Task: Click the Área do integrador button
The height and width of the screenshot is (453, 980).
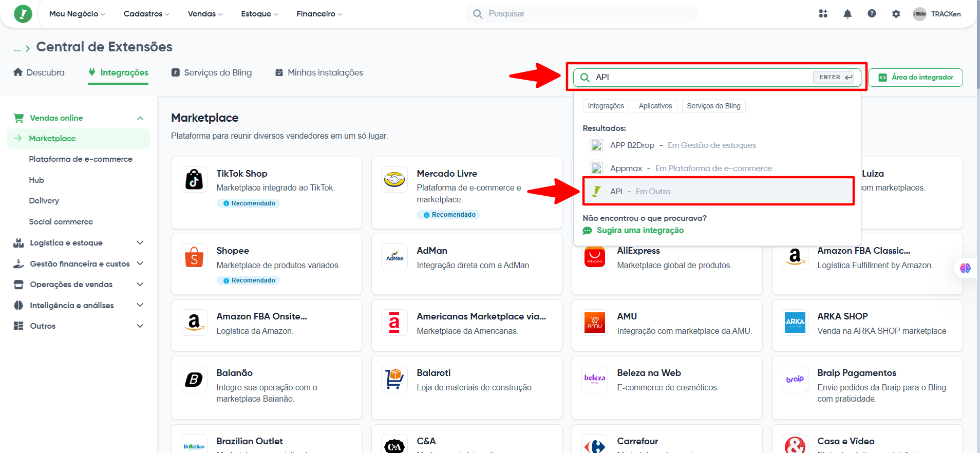Action: [915, 78]
